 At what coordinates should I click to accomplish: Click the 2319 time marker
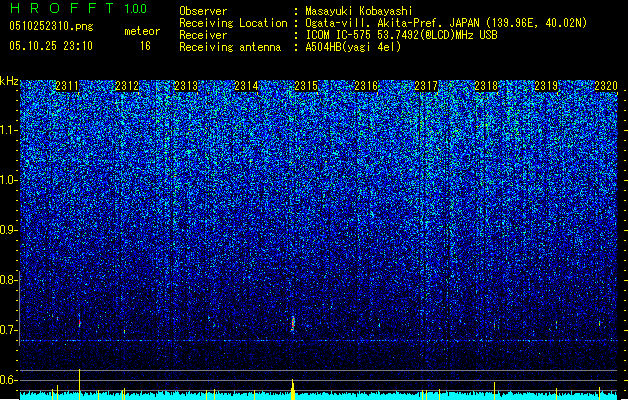(546, 86)
